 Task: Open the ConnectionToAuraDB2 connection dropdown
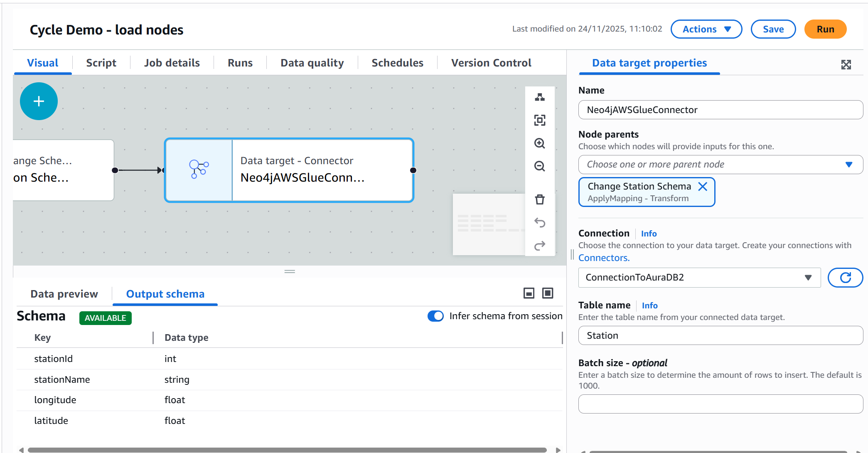tap(699, 277)
